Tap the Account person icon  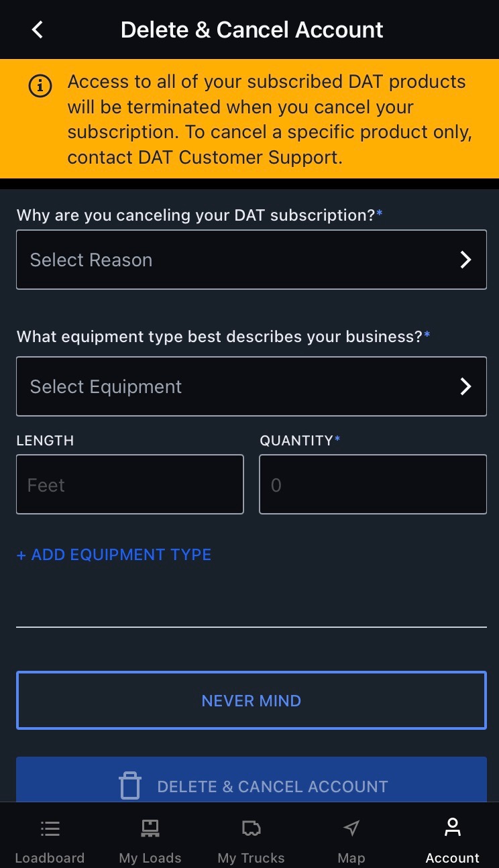(452, 826)
